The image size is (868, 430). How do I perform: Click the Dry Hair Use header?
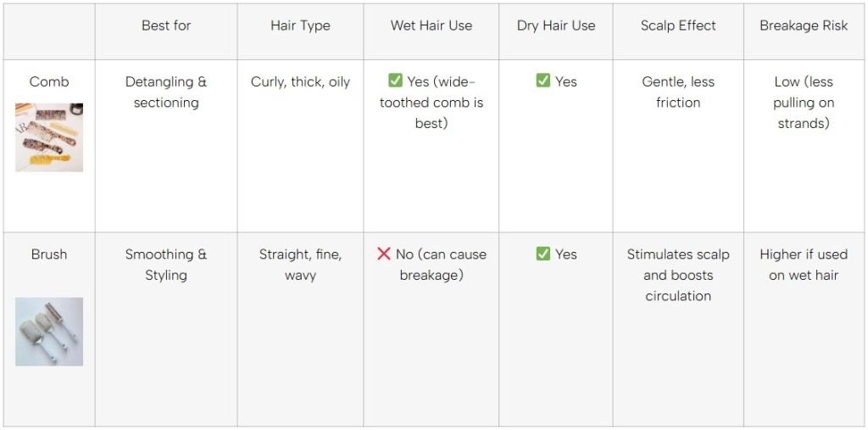556,25
